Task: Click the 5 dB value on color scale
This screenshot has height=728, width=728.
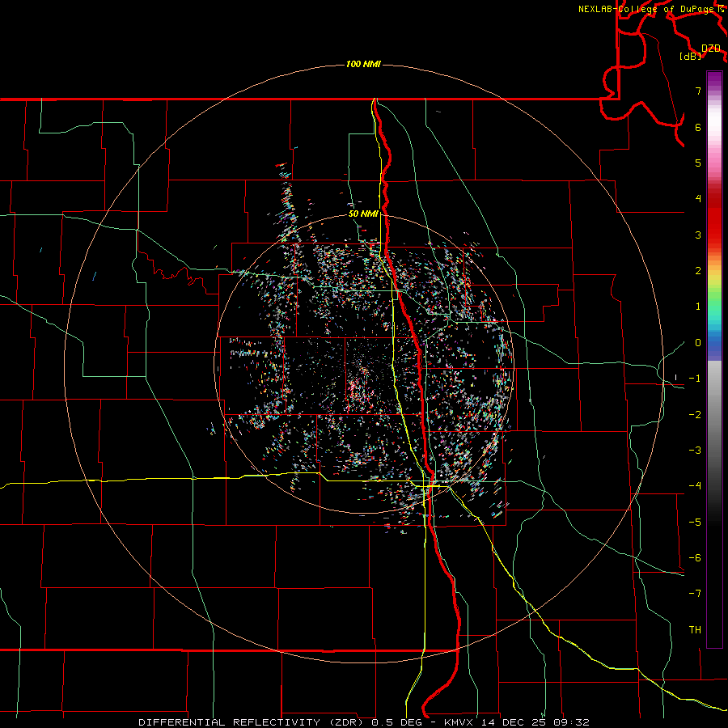Action: click(698, 163)
